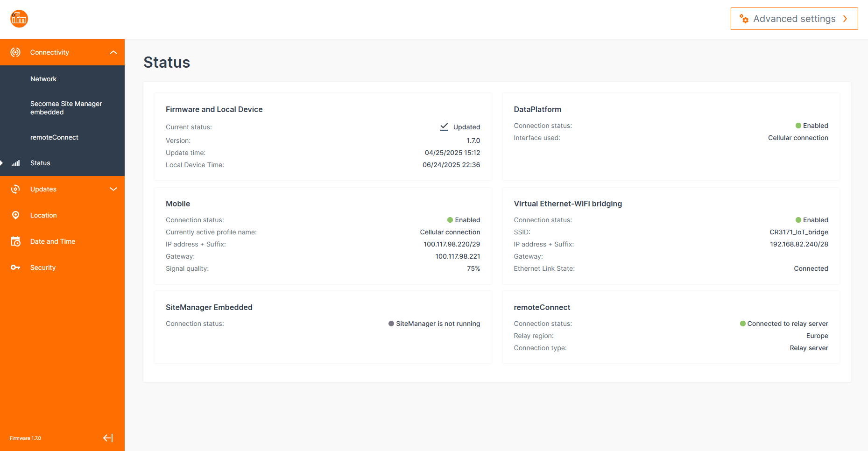Click the Updates refresh icon
This screenshot has height=451, width=868.
pyautogui.click(x=15, y=189)
